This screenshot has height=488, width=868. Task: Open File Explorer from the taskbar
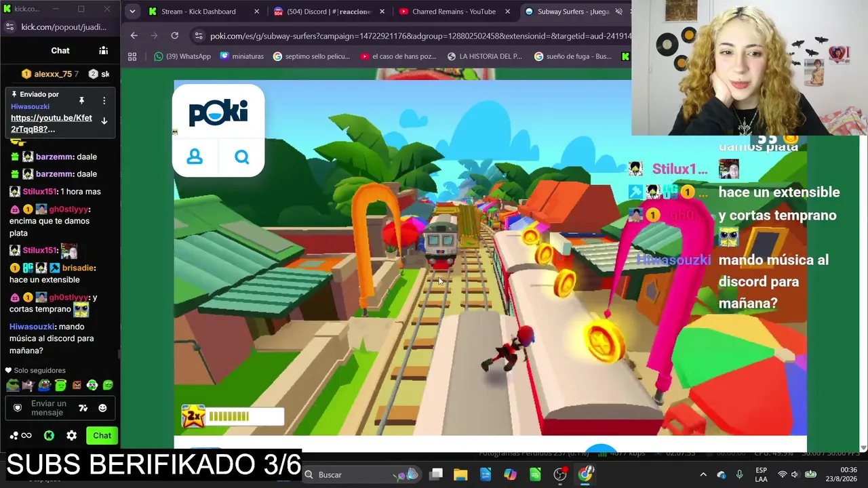460,474
